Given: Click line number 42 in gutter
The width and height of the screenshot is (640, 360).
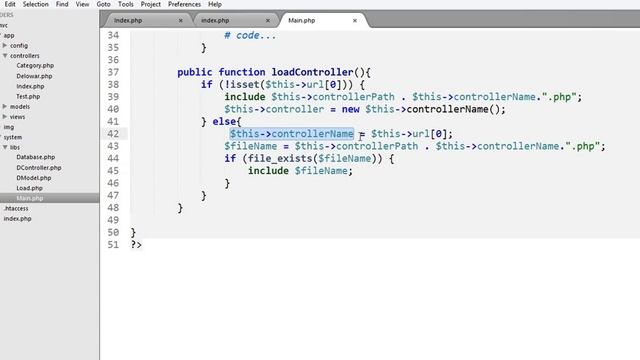Looking at the screenshot, I should (113, 134).
